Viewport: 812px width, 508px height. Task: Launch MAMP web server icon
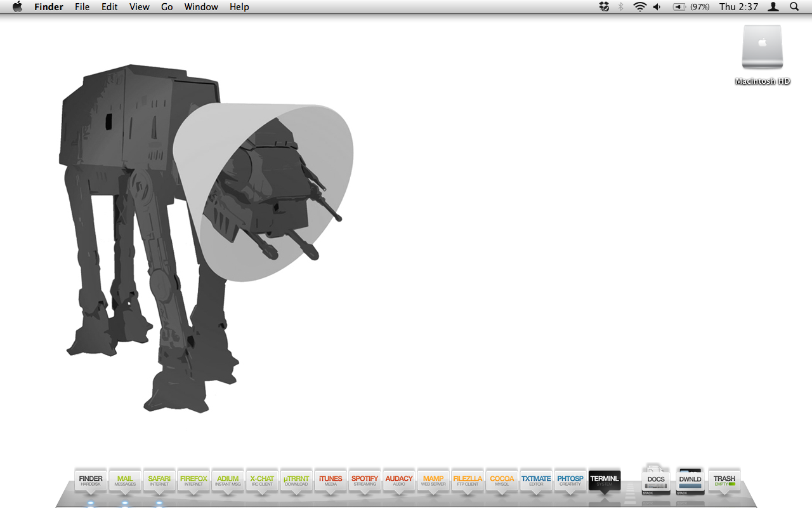[x=433, y=481]
